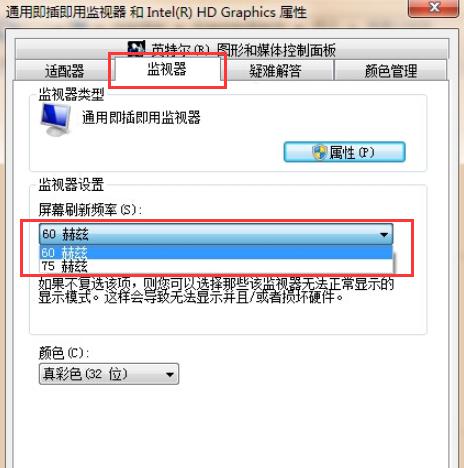Screen dimensions: 464x468
Task: Click the dialog title bar text
Action: click(156, 12)
